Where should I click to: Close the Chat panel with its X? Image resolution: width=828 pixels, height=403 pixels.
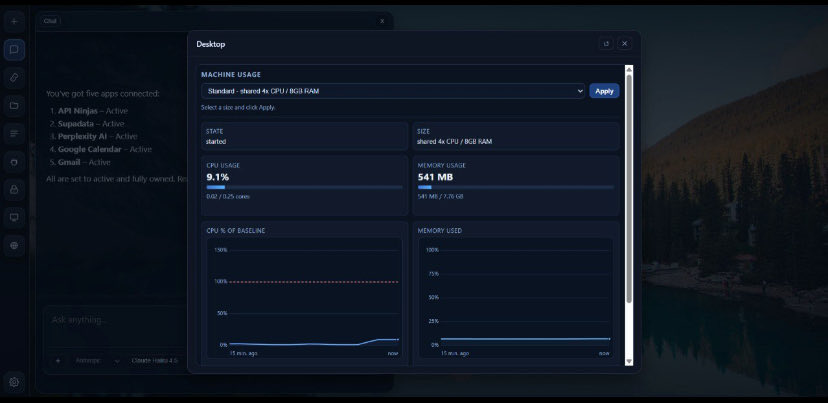pyautogui.click(x=382, y=21)
